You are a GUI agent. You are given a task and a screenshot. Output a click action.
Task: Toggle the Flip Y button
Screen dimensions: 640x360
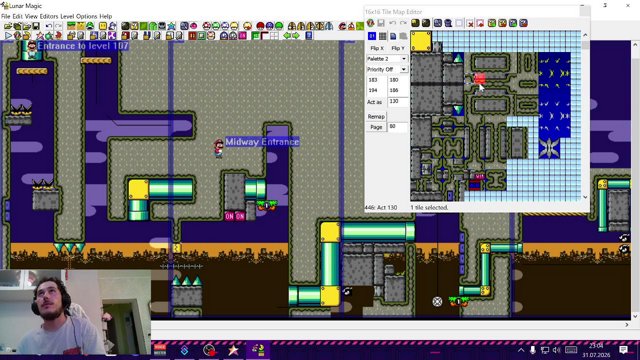point(398,48)
